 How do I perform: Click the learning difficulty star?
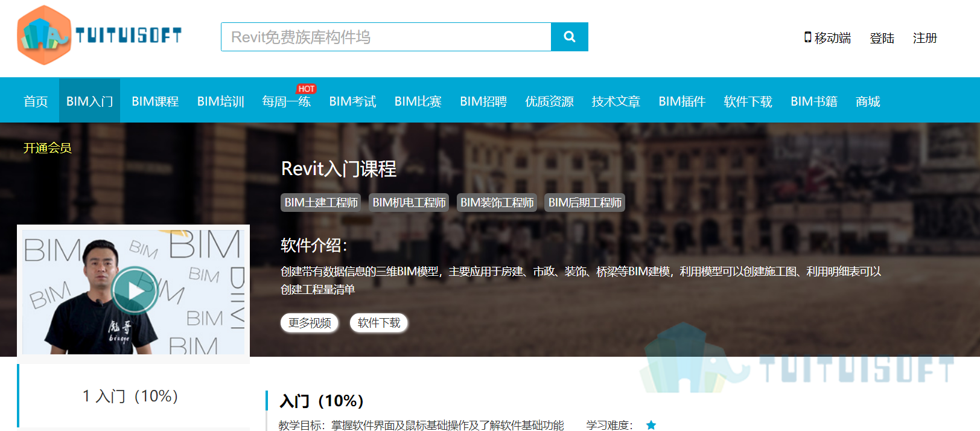(651, 425)
